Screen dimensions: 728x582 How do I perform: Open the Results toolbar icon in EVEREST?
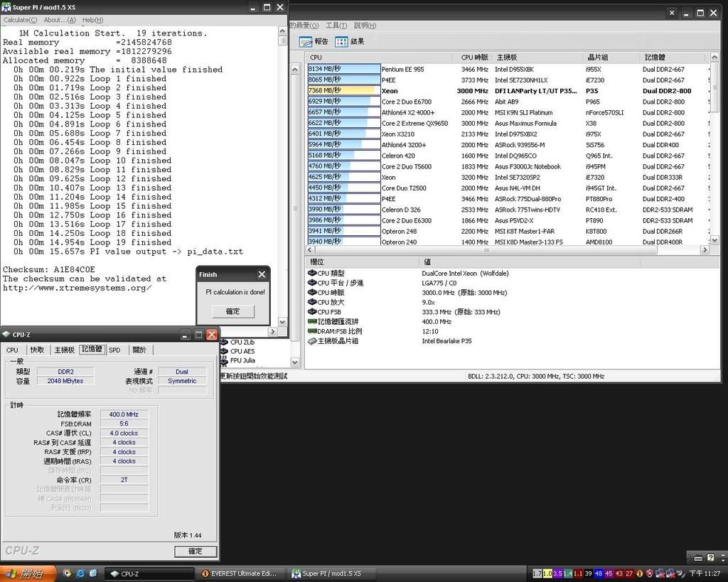pyautogui.click(x=350, y=42)
